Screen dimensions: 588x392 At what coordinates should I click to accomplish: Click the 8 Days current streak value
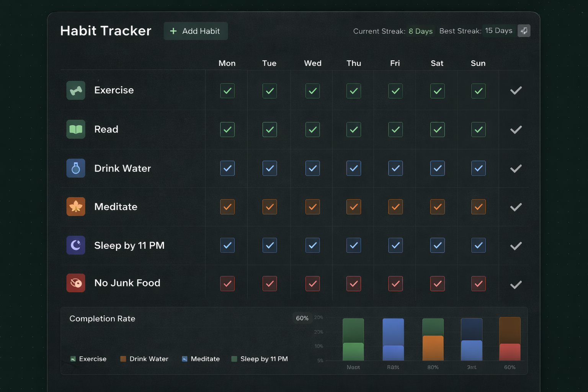pyautogui.click(x=420, y=31)
